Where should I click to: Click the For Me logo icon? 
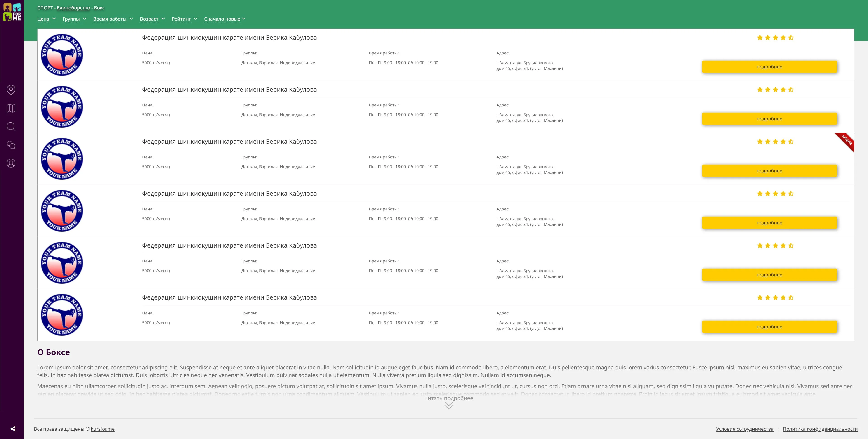(12, 12)
